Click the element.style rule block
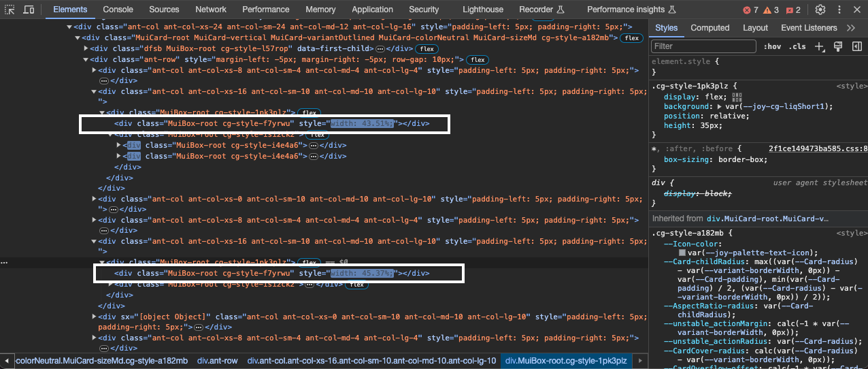868x369 pixels. pos(758,66)
